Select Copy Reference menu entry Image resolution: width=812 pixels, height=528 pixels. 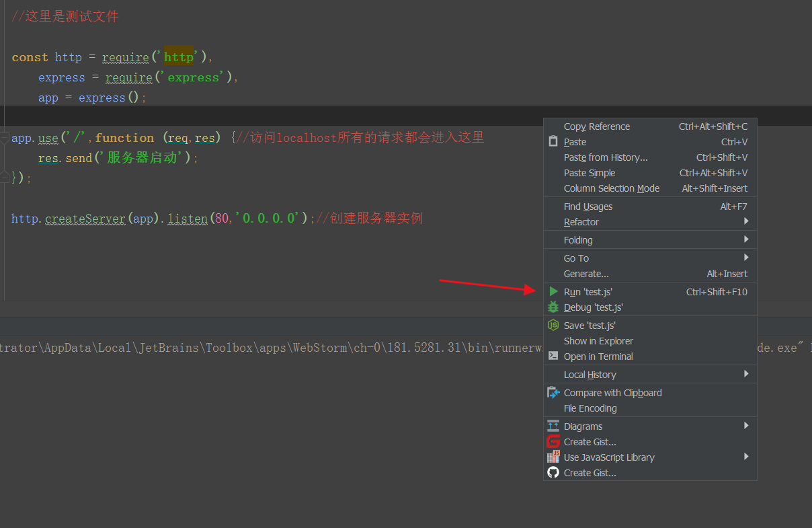[x=596, y=126]
